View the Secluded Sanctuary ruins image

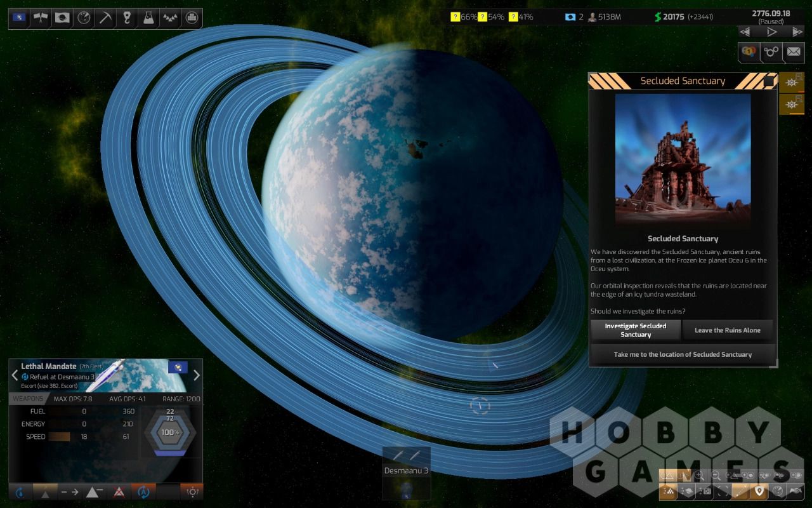click(x=683, y=161)
